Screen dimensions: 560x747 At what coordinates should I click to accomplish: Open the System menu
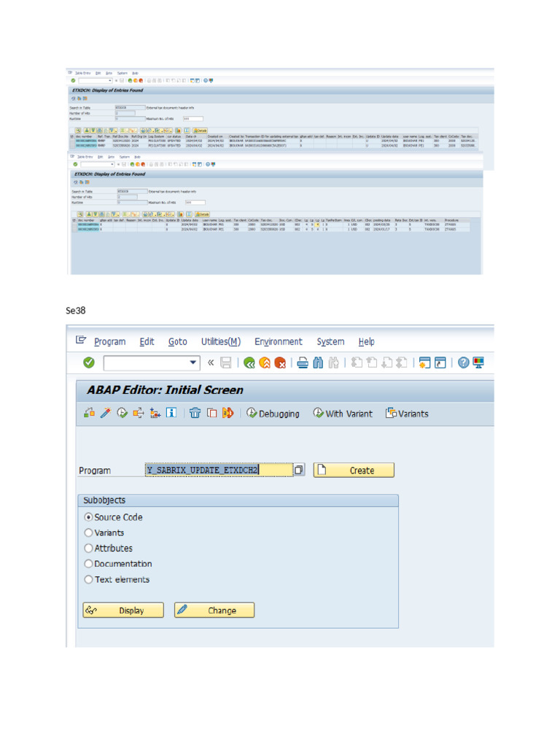tap(330, 341)
